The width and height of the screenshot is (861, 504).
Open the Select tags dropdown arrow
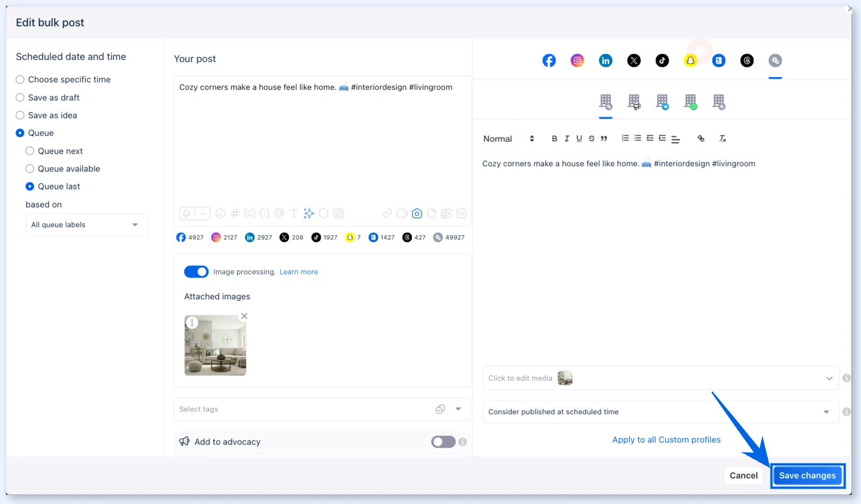pyautogui.click(x=458, y=409)
